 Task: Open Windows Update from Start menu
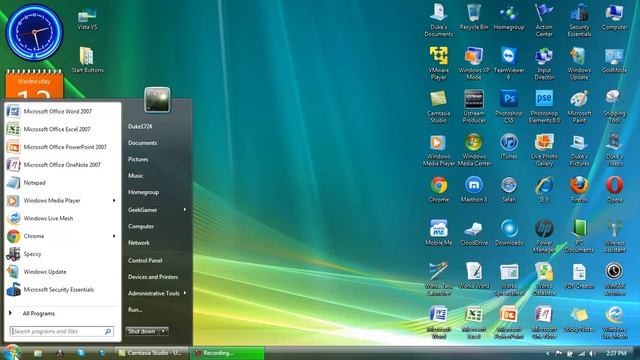point(62,271)
